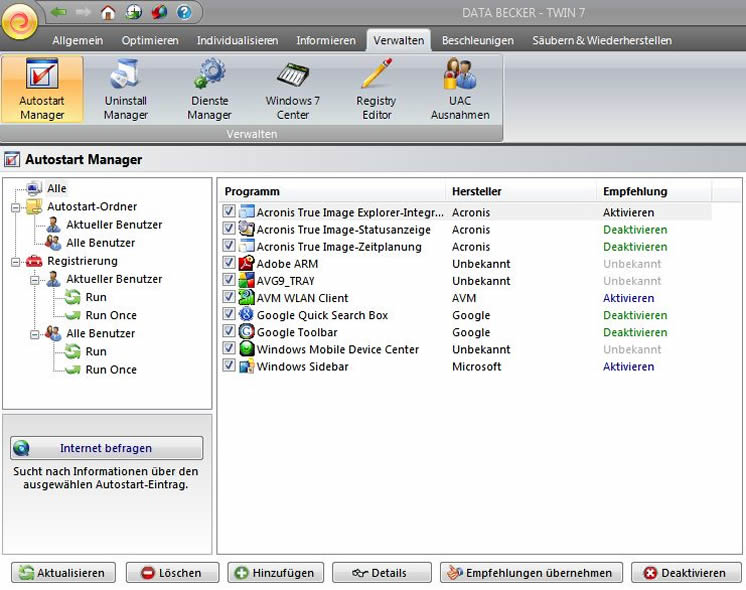Image resolution: width=746 pixels, height=590 pixels.
Task: Toggle the AVG9_TRAY checkbox
Action: point(229,279)
